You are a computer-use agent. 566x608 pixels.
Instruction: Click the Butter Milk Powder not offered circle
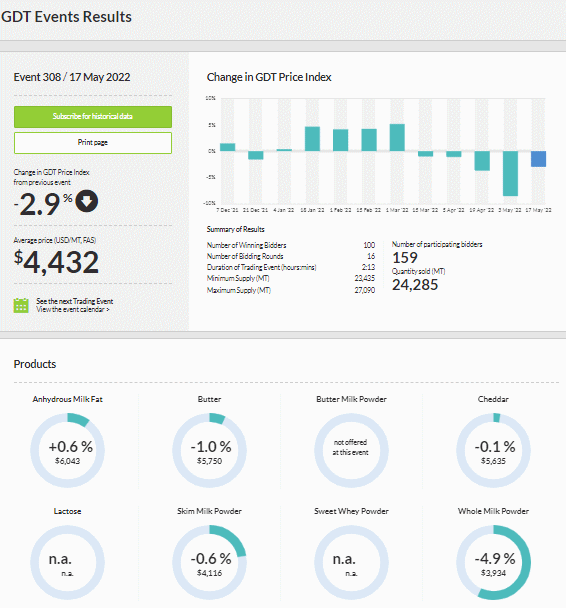point(351,450)
